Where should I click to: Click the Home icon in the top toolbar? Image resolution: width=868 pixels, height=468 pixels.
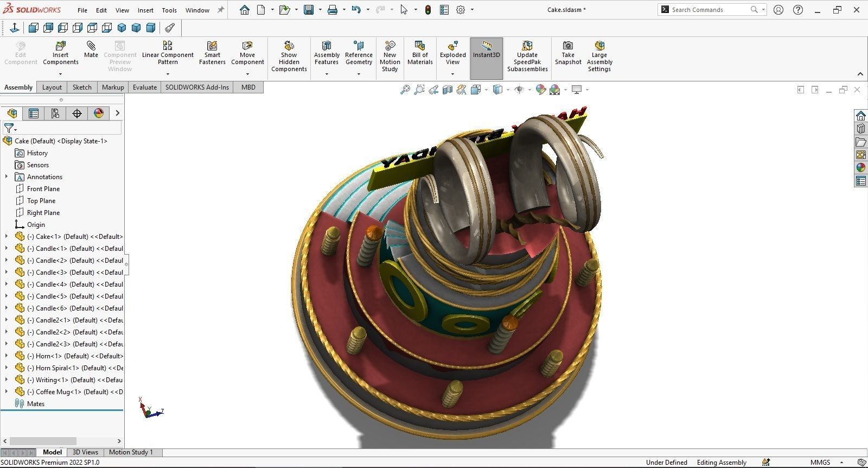tap(245, 10)
